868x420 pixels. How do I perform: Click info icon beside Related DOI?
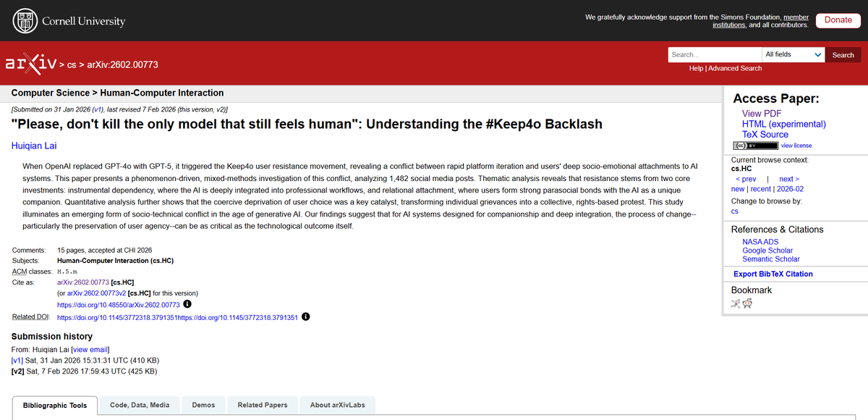pyautogui.click(x=305, y=317)
